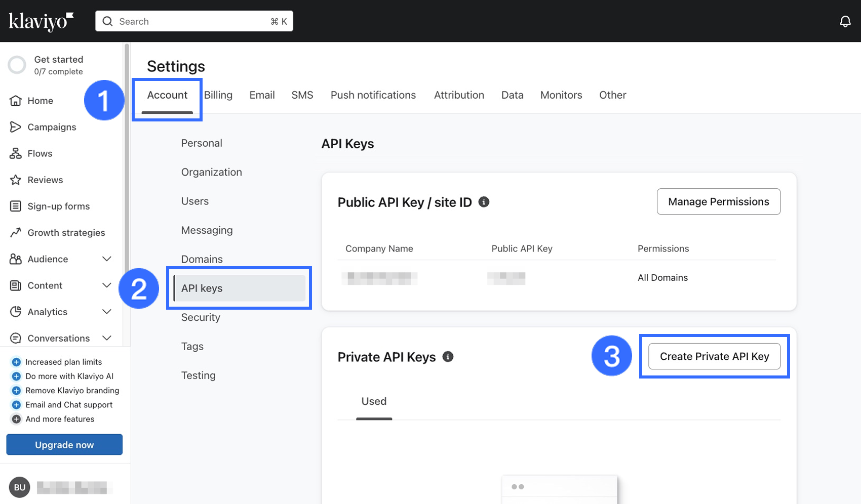
Task: Click info icon beside Private API Keys
Action: [x=448, y=357]
